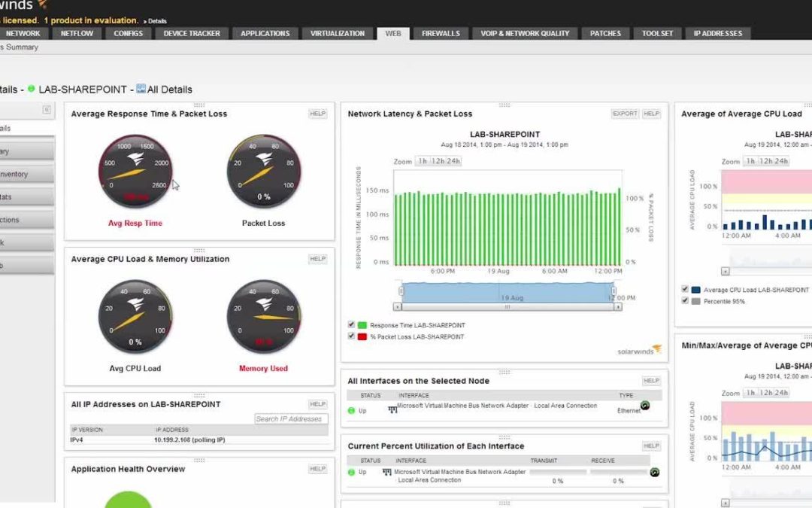
Task: Switch to the FIREWALLS tab
Action: [441, 33]
